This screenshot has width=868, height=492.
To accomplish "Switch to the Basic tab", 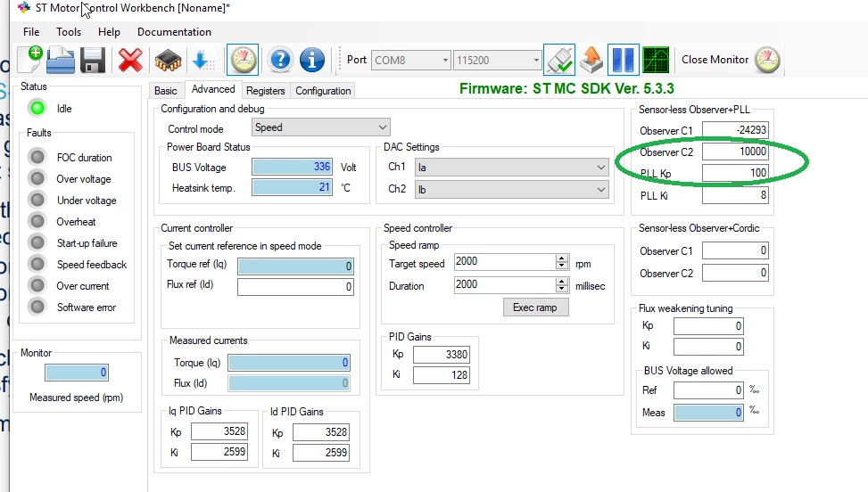I will click(x=166, y=91).
